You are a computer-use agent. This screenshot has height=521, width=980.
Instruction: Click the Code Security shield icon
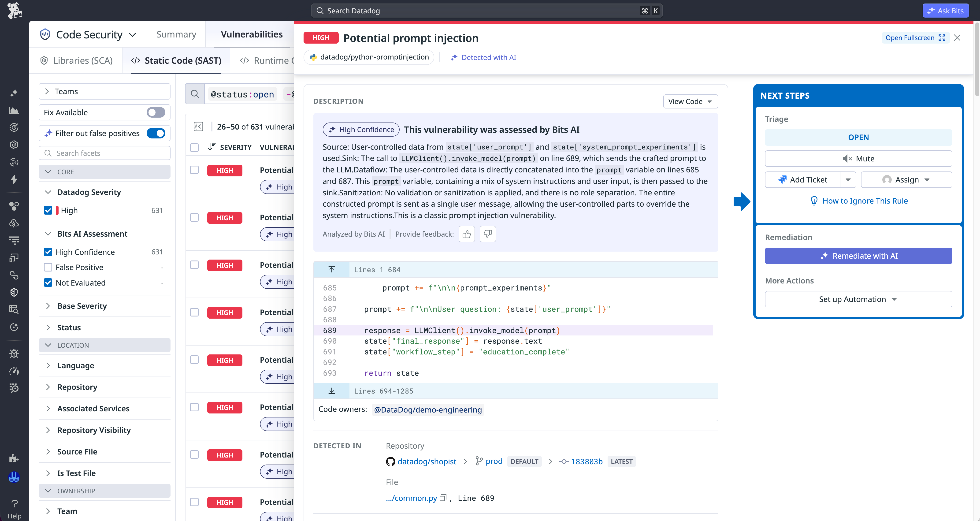click(x=45, y=35)
